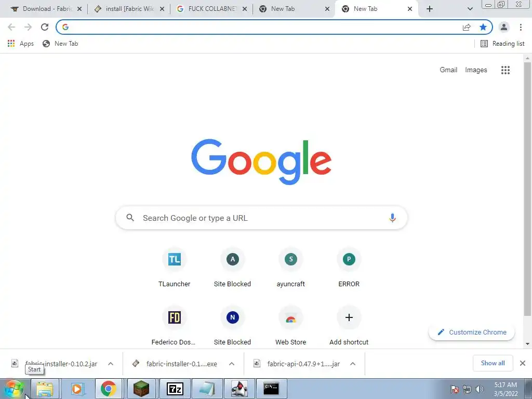
Task: Expand the tab search dropdown arrow
Action: [470, 9]
